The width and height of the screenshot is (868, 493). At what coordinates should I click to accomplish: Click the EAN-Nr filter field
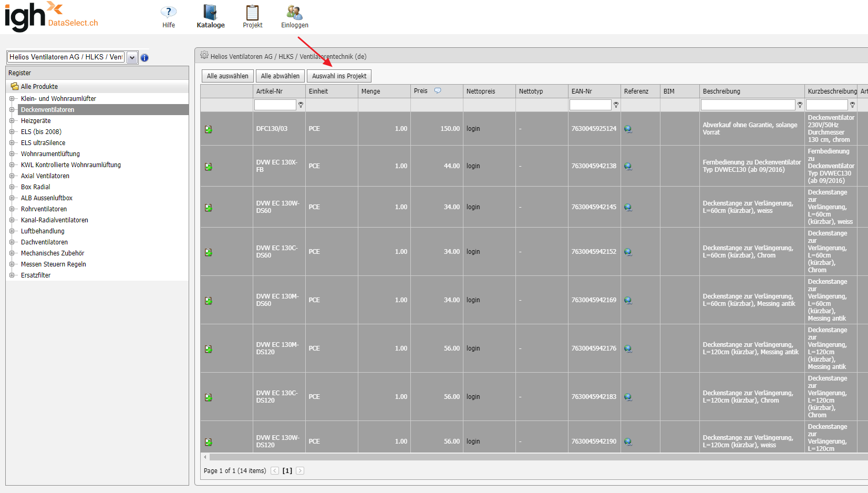coord(591,105)
